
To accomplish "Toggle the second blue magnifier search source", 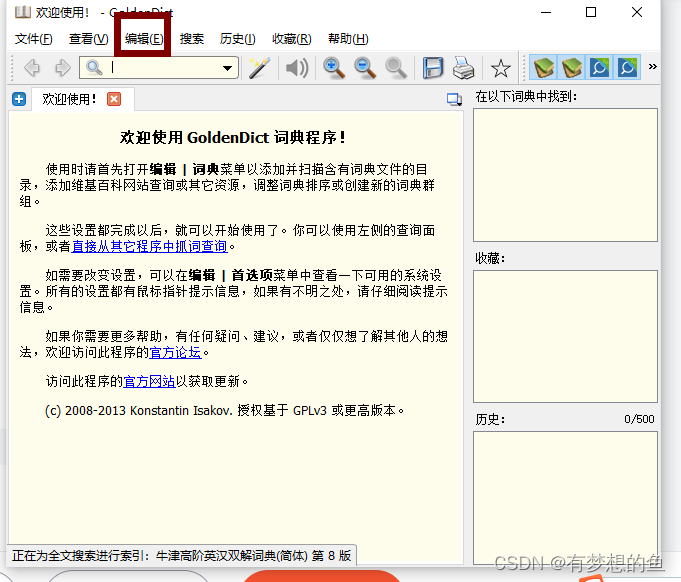I will [x=627, y=67].
